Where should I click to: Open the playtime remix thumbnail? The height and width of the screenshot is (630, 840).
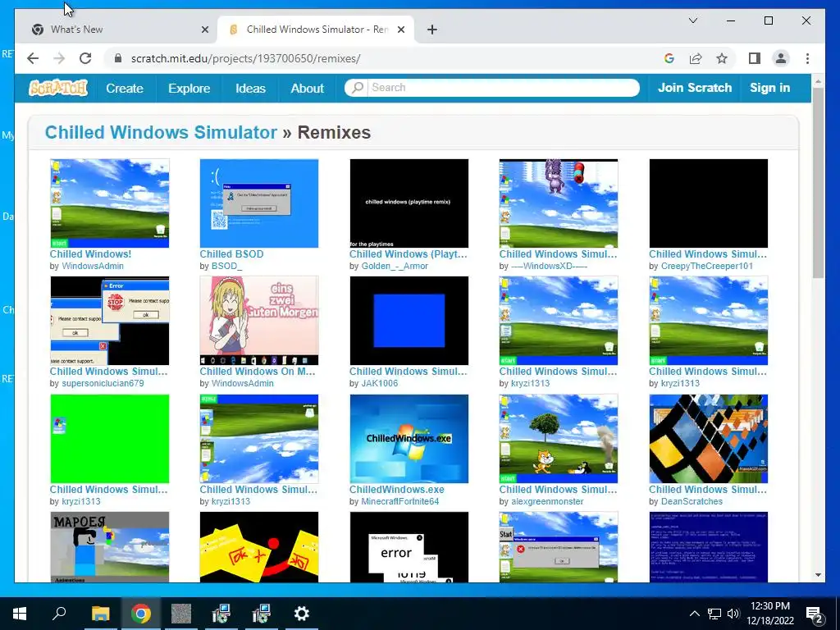click(409, 203)
